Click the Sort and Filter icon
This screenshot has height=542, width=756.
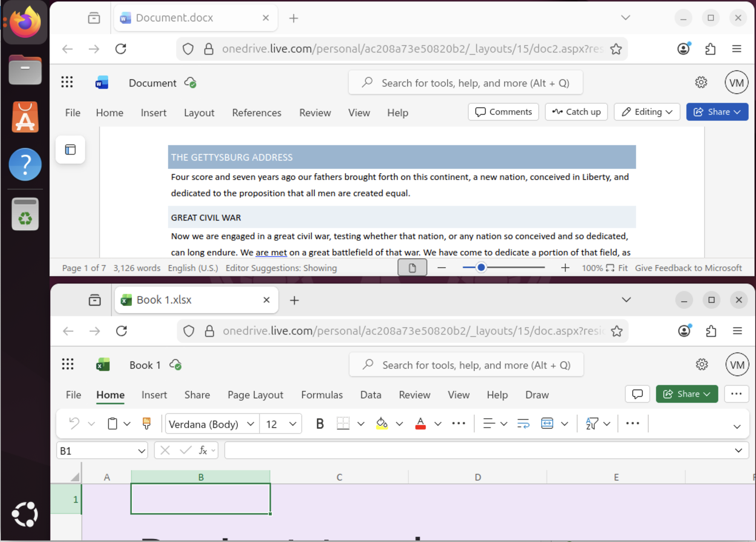coord(592,424)
